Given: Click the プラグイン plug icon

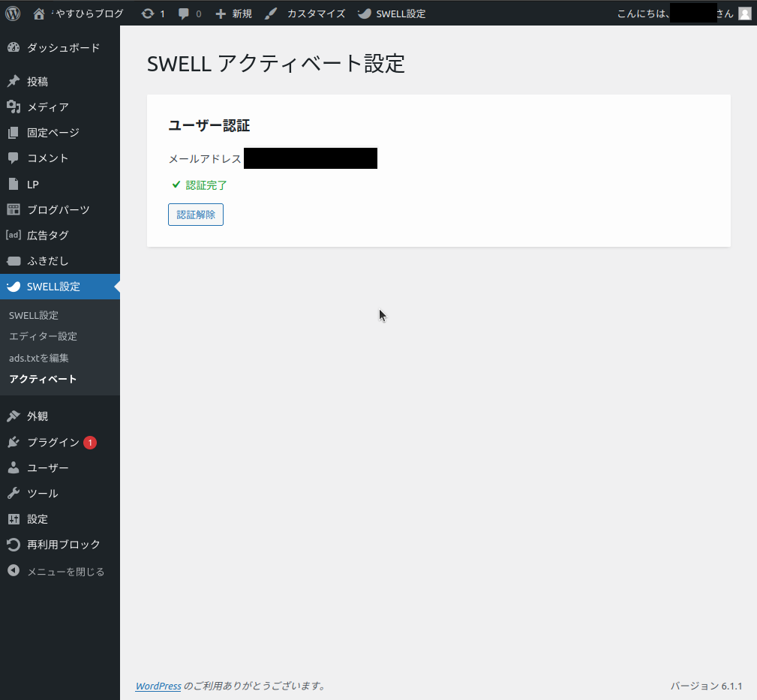Looking at the screenshot, I should (x=14, y=442).
